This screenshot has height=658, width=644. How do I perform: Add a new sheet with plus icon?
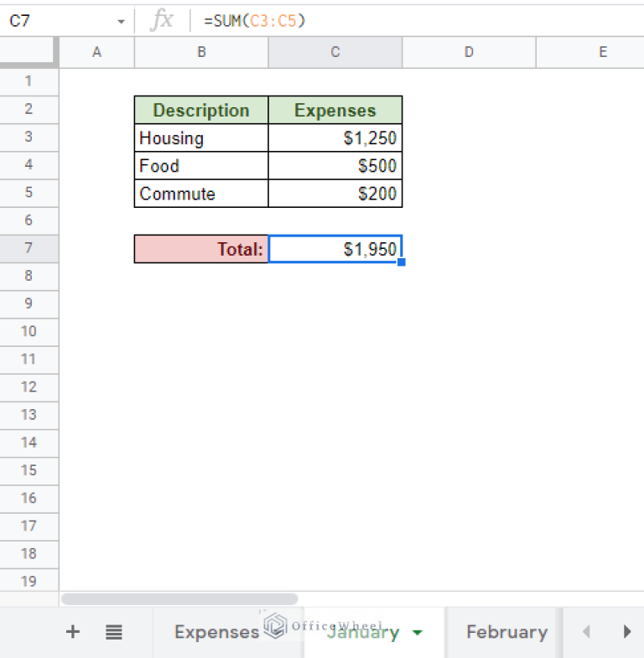click(73, 631)
